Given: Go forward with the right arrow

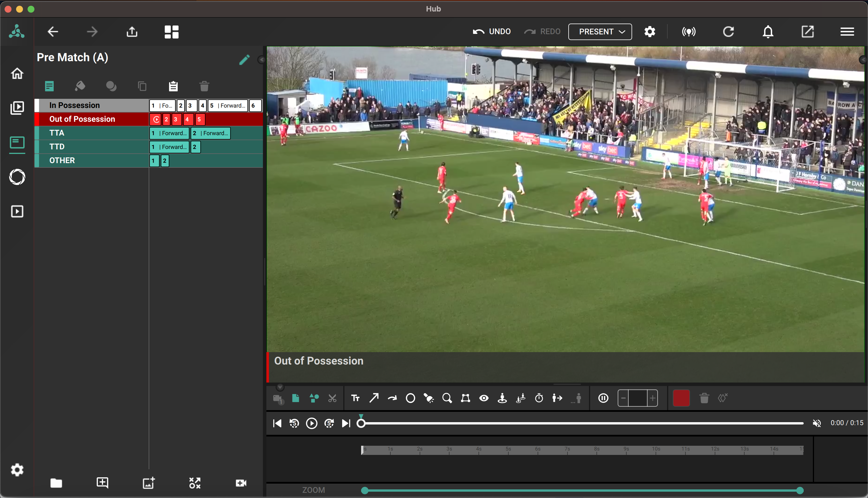Looking at the screenshot, I should 92,32.
